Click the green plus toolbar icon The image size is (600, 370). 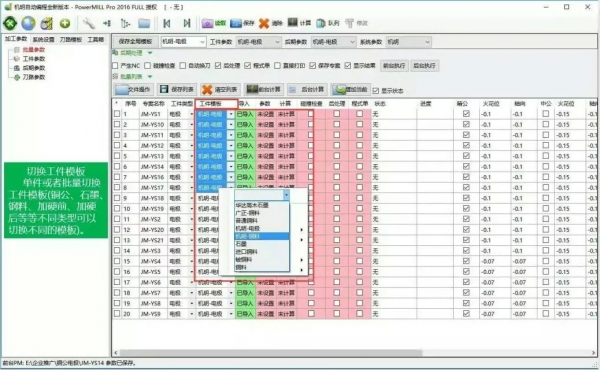click(x=65, y=23)
